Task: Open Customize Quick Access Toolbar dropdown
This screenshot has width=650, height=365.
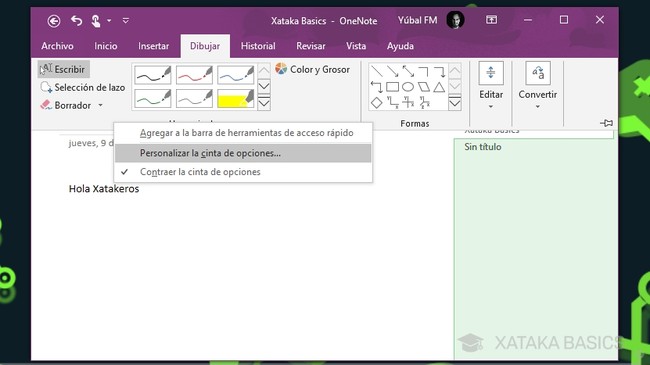Action: [x=126, y=20]
